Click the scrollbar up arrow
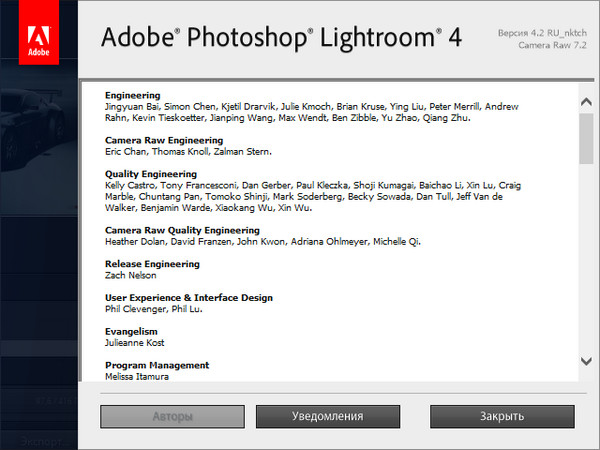The height and width of the screenshot is (450, 600). [586, 98]
